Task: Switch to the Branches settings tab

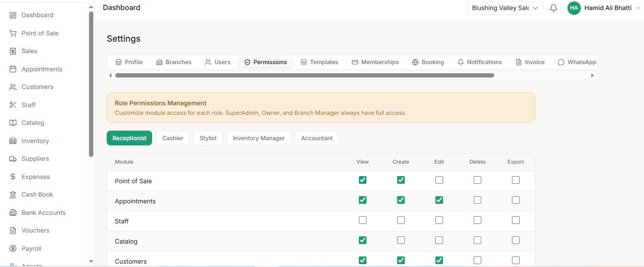Action: (174, 62)
